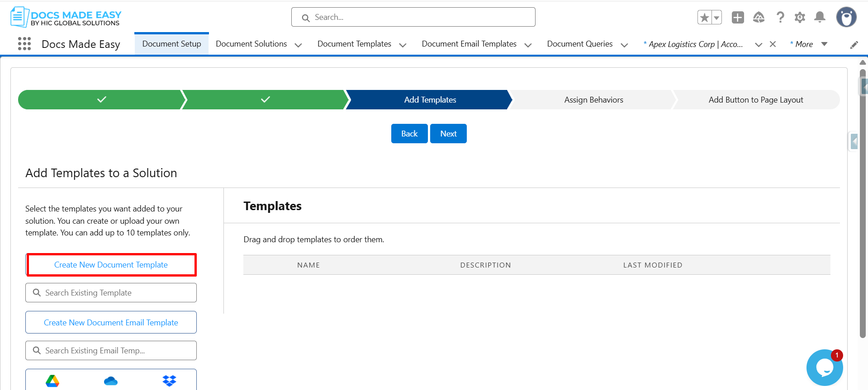
Task: Select the Add Button to Page Layout step
Action: click(x=756, y=99)
